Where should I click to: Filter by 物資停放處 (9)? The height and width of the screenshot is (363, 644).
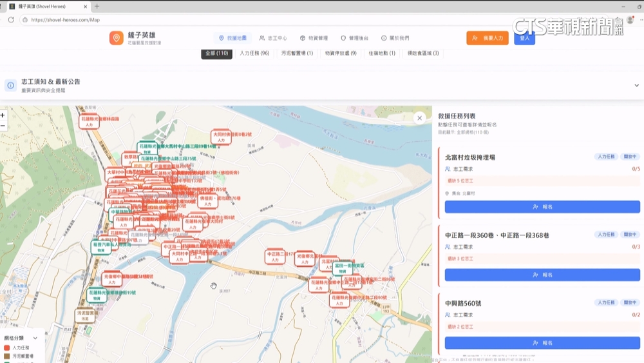[x=341, y=54]
